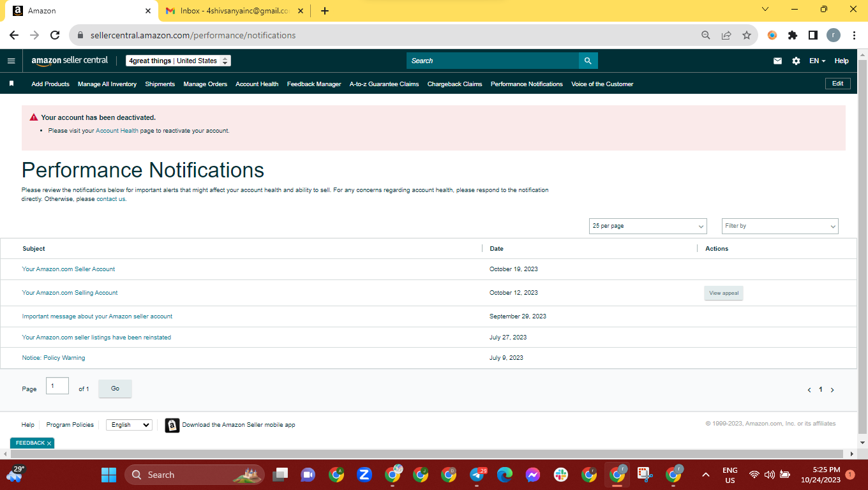Open A-to-z Guarantee Claims

pos(384,84)
